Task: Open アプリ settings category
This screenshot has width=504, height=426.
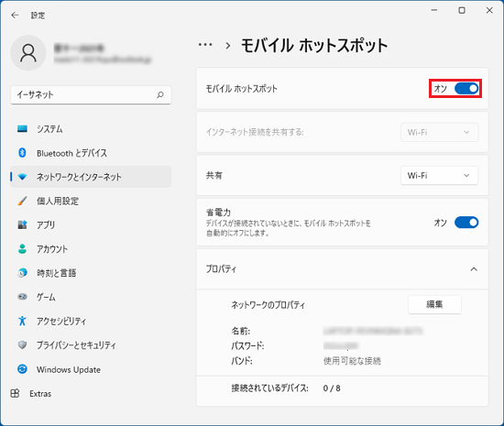Action: click(x=91, y=224)
